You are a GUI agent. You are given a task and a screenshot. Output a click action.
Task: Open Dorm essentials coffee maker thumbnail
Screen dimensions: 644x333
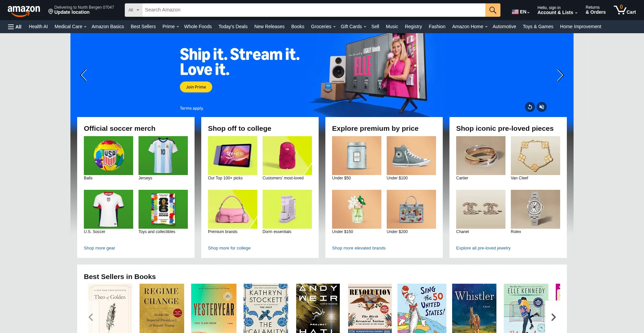pyautogui.click(x=287, y=209)
